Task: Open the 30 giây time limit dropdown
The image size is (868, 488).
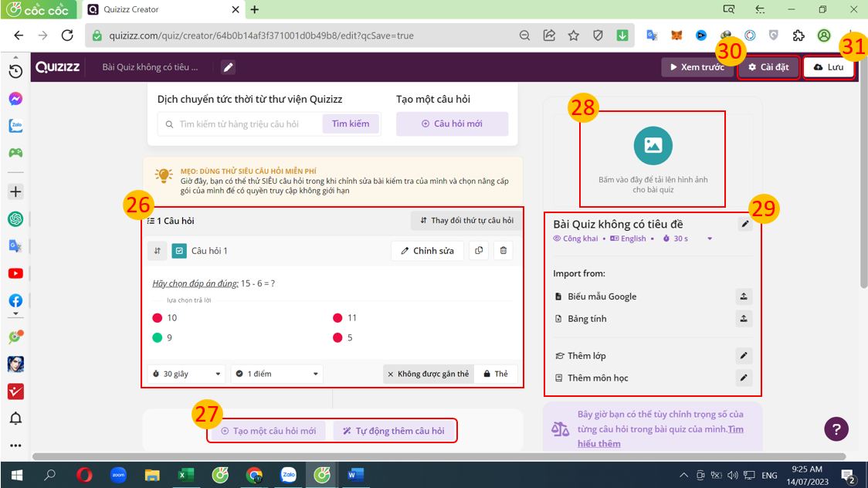Action: (x=187, y=374)
